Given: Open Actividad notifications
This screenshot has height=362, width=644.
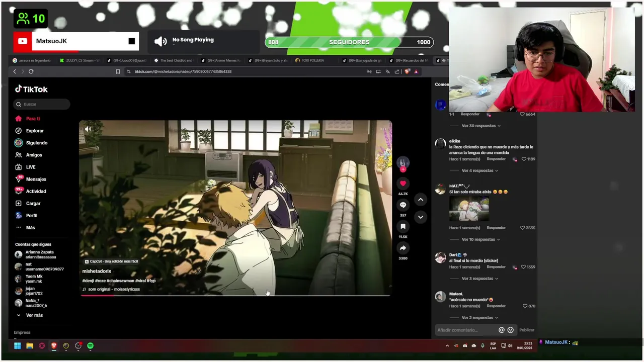Looking at the screenshot, I should tap(30, 191).
